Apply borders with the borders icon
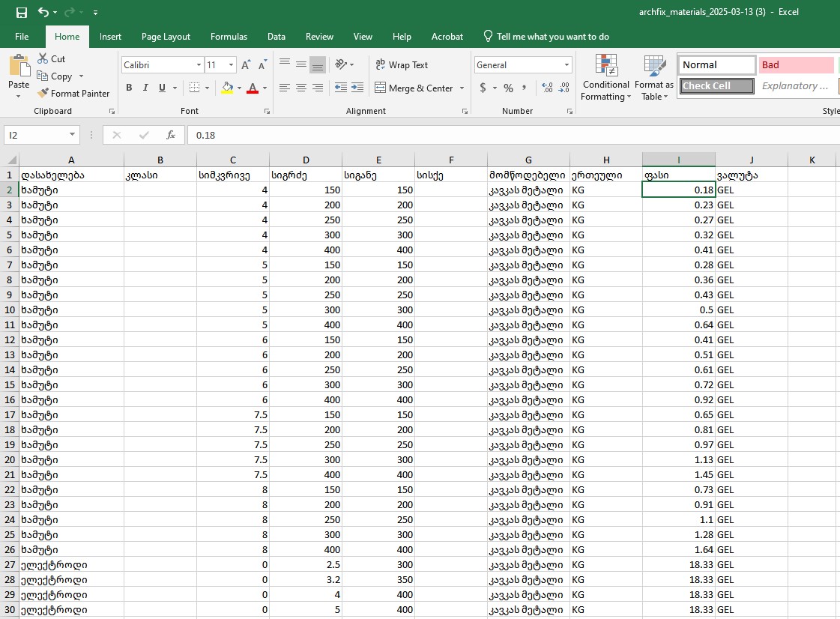Screen dimensions: 840x619 coord(195,88)
